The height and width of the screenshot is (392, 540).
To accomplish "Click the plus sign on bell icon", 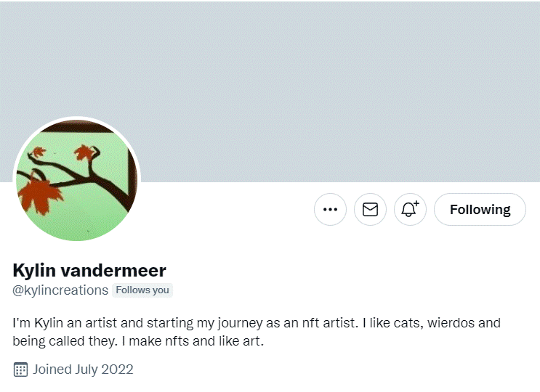I will pos(416,203).
